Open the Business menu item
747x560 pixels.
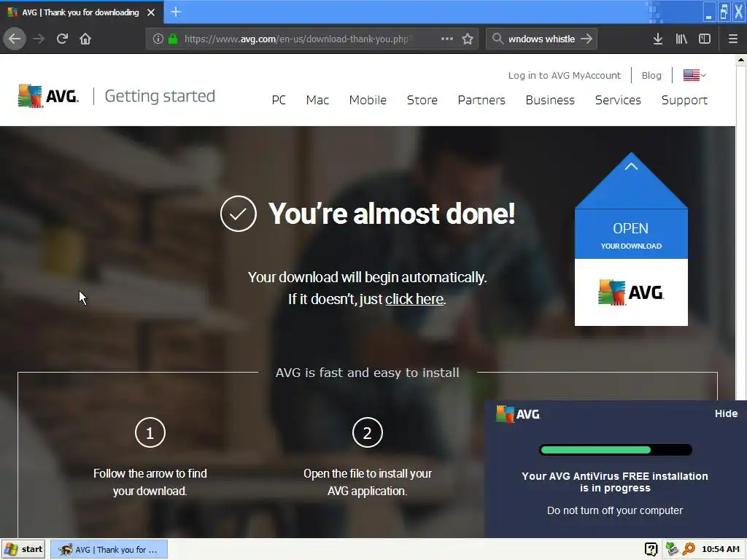550,100
